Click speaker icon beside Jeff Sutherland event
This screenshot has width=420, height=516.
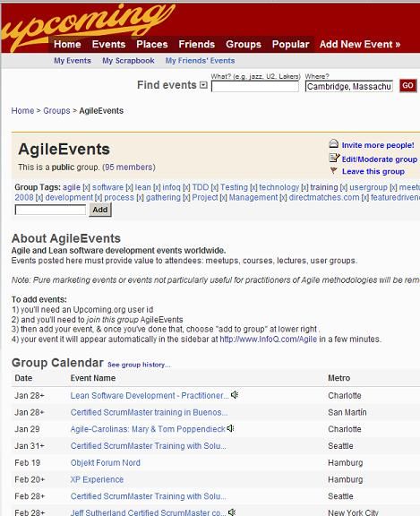pos(232,512)
